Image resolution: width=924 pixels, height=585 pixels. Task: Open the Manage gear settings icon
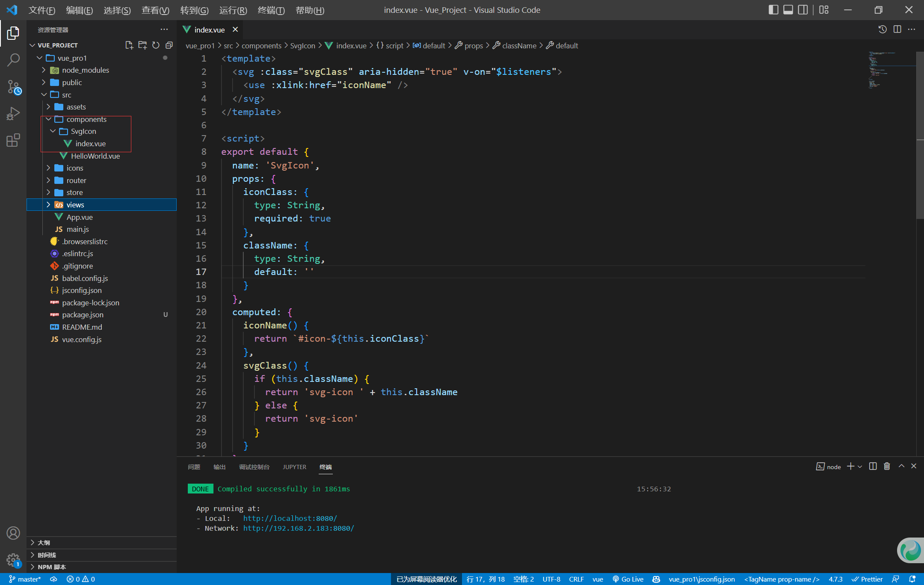pyautogui.click(x=13, y=559)
